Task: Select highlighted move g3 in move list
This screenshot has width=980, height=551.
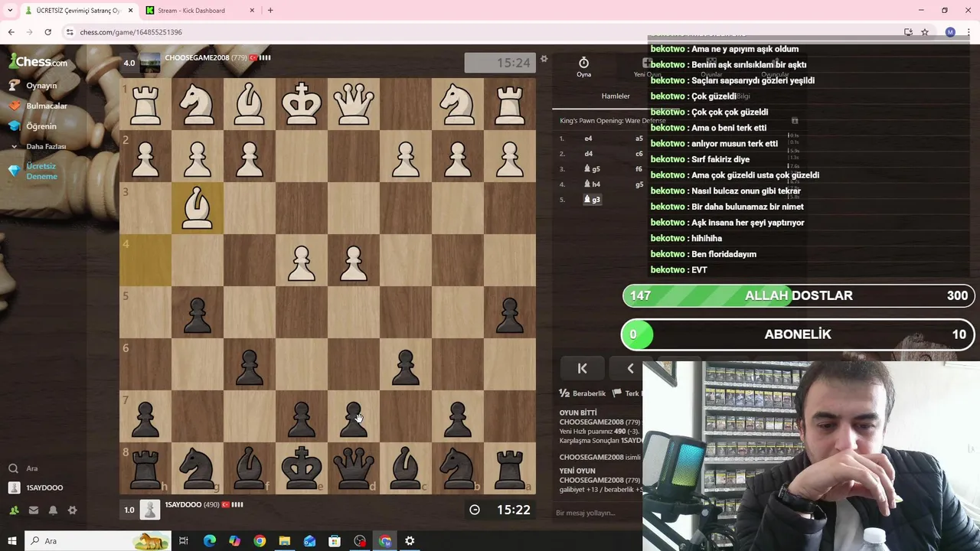Action: click(x=592, y=200)
